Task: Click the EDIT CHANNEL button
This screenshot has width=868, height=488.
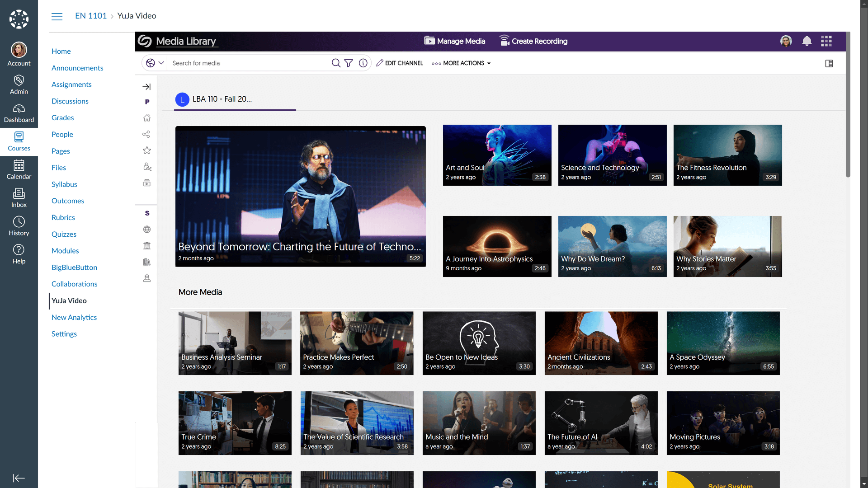Action: click(399, 63)
